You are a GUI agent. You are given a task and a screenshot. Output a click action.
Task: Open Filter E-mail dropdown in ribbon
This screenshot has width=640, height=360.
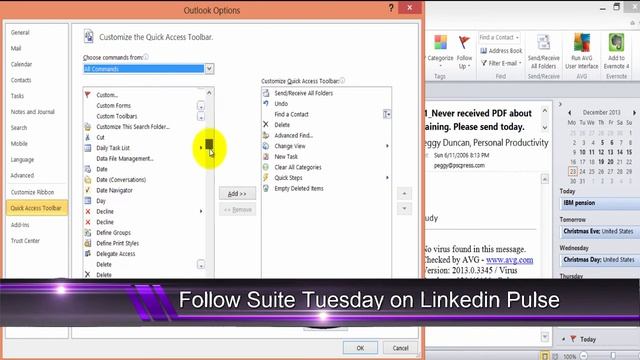pyautogui.click(x=501, y=63)
